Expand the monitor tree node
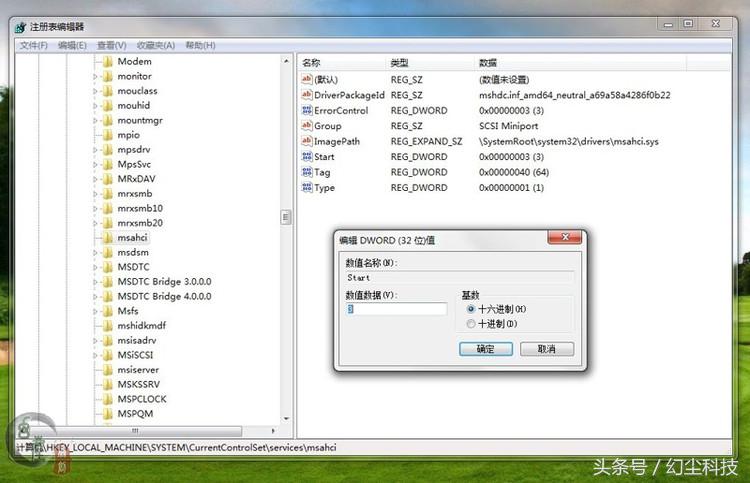 [95, 77]
